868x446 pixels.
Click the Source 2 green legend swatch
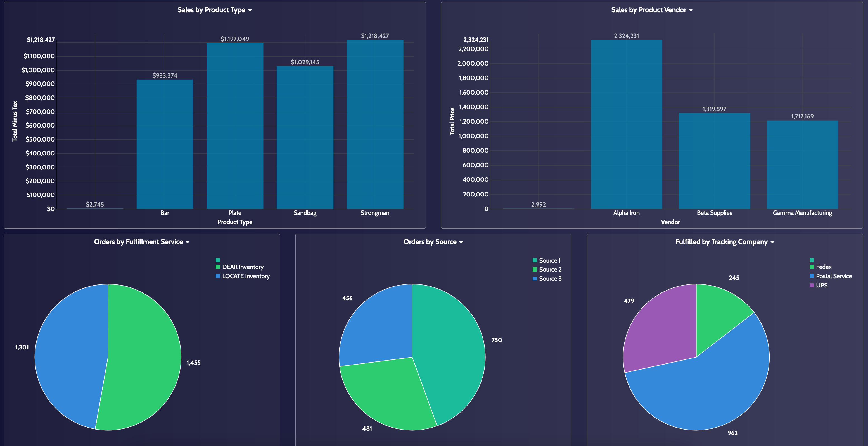pyautogui.click(x=534, y=270)
